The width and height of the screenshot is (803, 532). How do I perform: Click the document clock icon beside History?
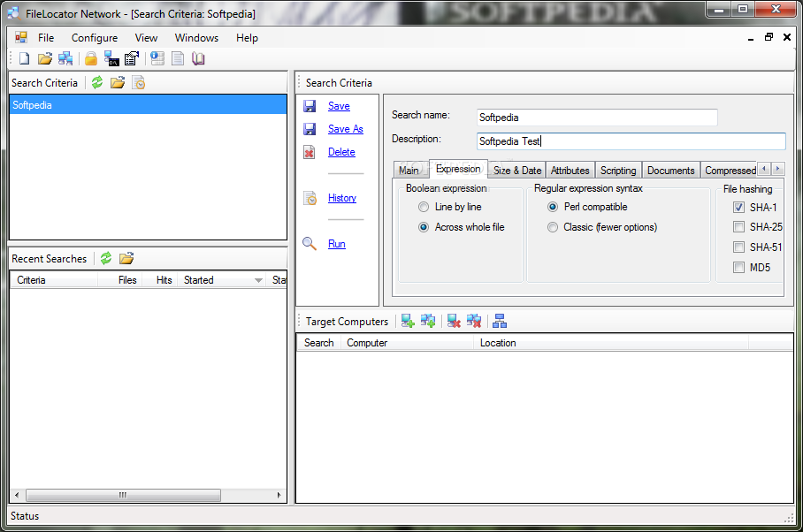(310, 198)
